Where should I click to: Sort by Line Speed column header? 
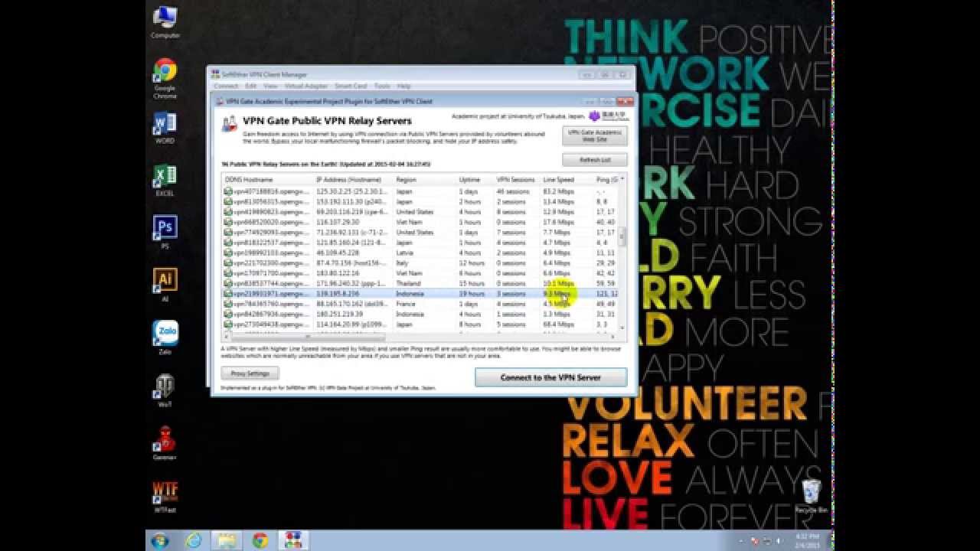click(567, 180)
